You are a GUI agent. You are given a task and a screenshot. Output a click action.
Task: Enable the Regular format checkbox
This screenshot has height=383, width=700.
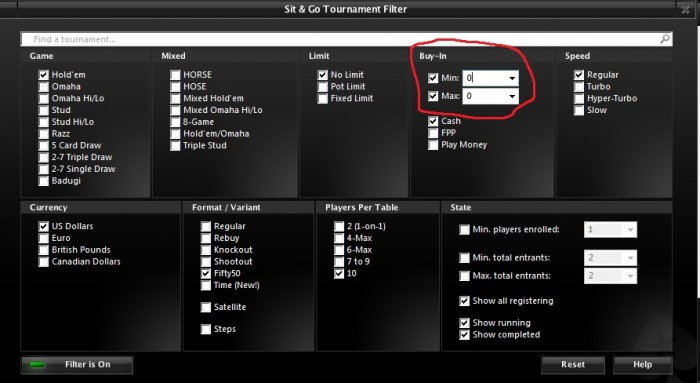[205, 226]
